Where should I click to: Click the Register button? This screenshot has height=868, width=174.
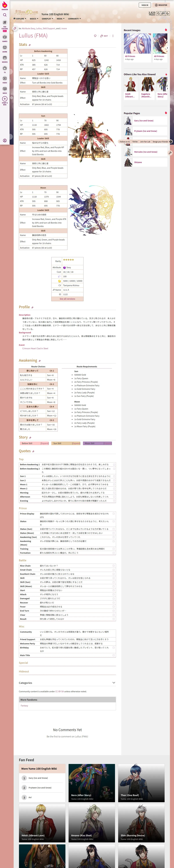point(161,5)
